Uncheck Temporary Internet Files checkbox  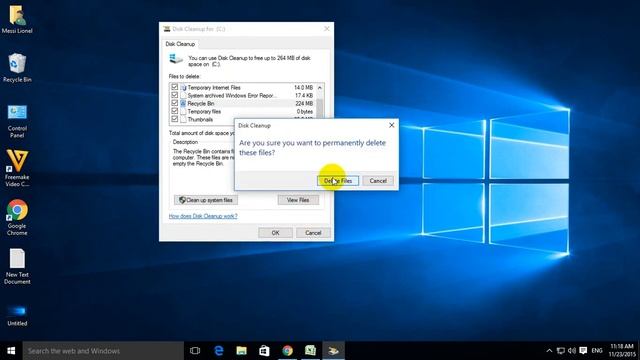(175, 87)
